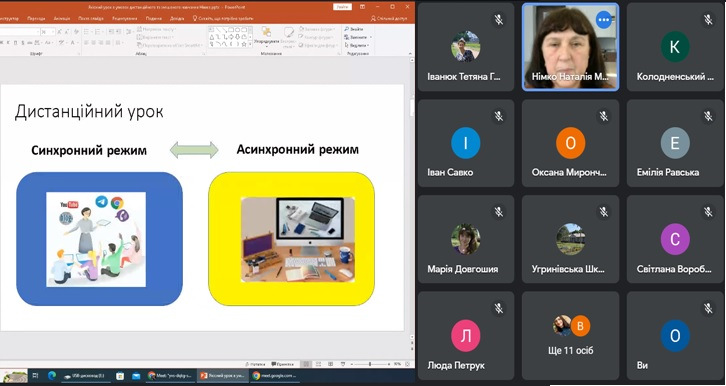Screen dimensions: 726x386
Task: Toggle Comments (Примітки) pane in status bar
Action: click(282, 364)
